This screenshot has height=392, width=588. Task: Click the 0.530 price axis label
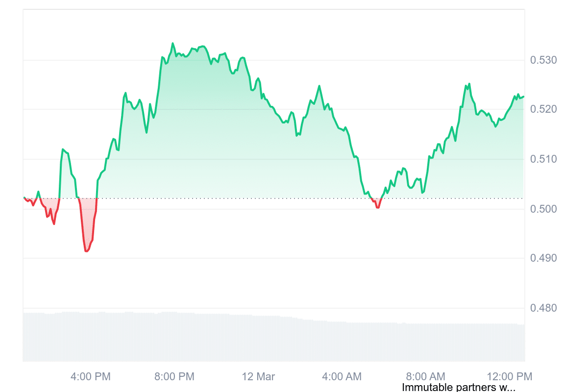tap(543, 60)
